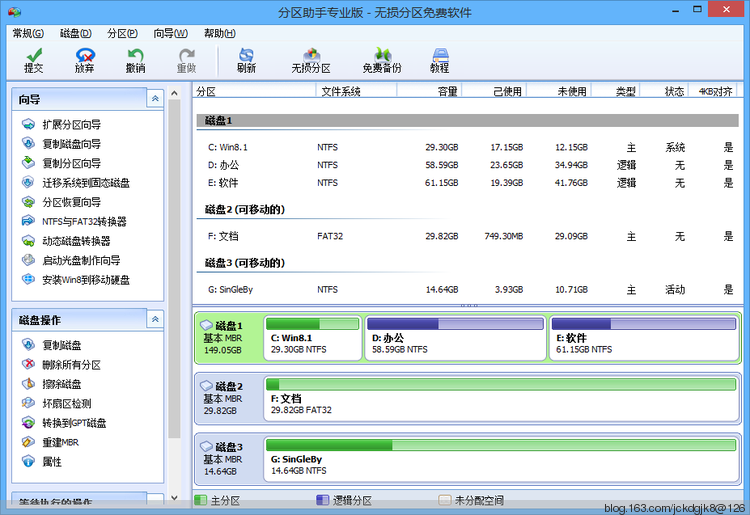Open the 无损分区 toolbar tool

click(311, 60)
